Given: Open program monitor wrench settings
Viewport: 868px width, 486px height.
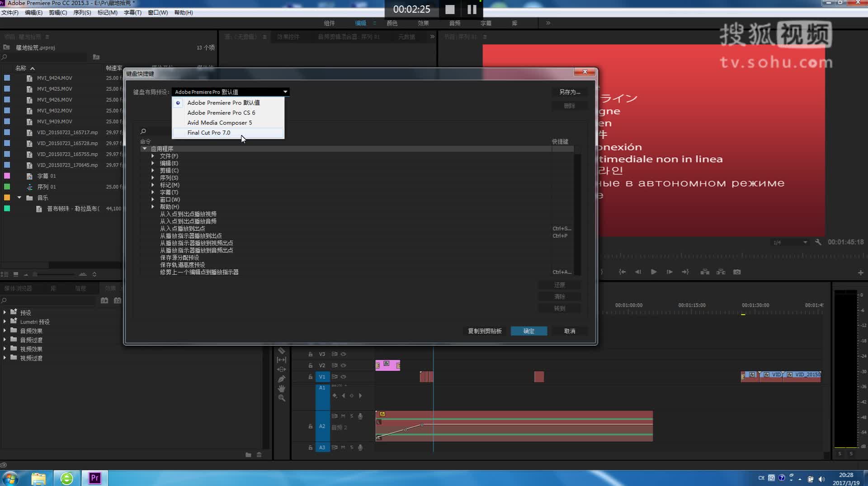Looking at the screenshot, I should [x=818, y=242].
